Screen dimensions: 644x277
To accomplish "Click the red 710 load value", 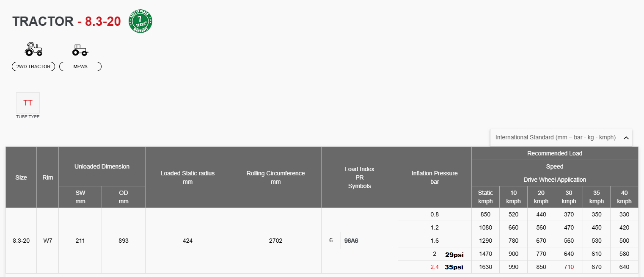I will (x=569, y=267).
